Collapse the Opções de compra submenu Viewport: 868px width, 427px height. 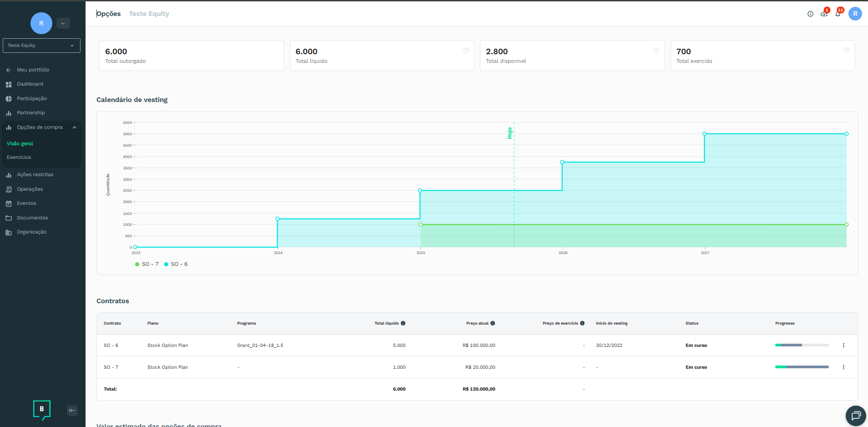click(75, 127)
